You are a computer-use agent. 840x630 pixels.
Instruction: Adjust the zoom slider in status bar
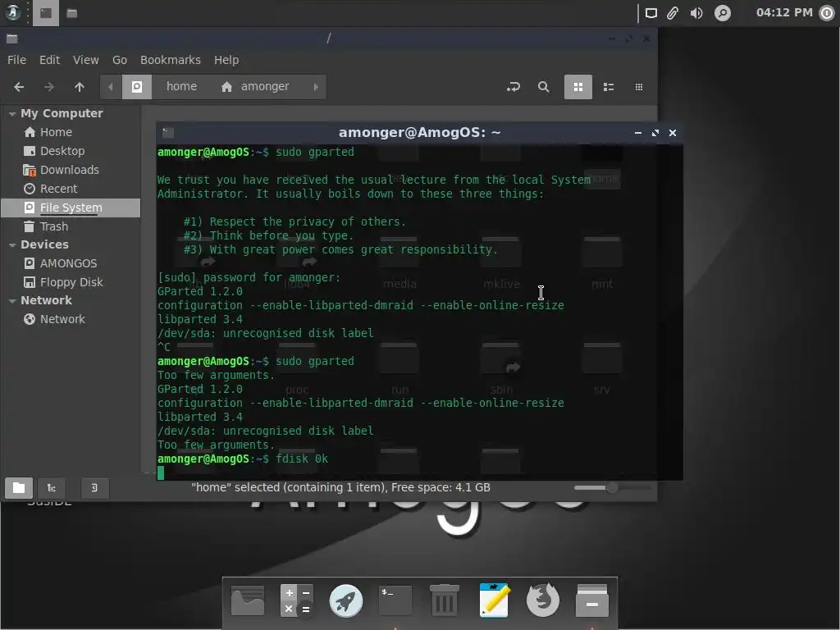[x=612, y=488]
